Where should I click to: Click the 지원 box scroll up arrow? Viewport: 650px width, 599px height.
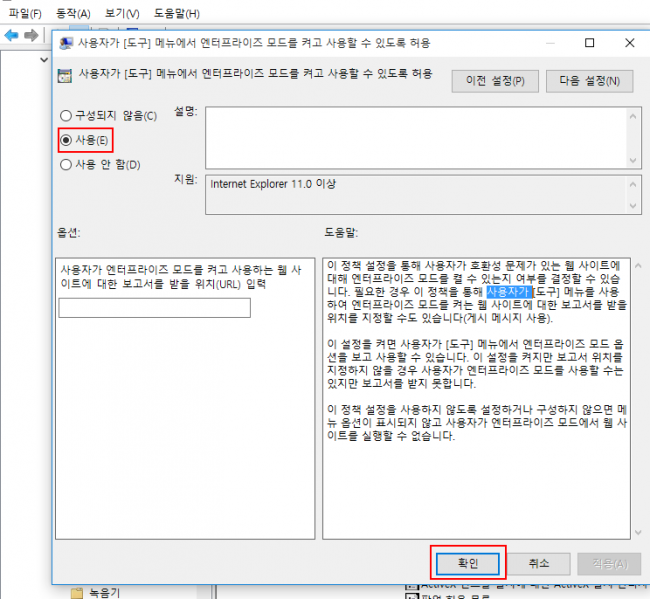(633, 184)
